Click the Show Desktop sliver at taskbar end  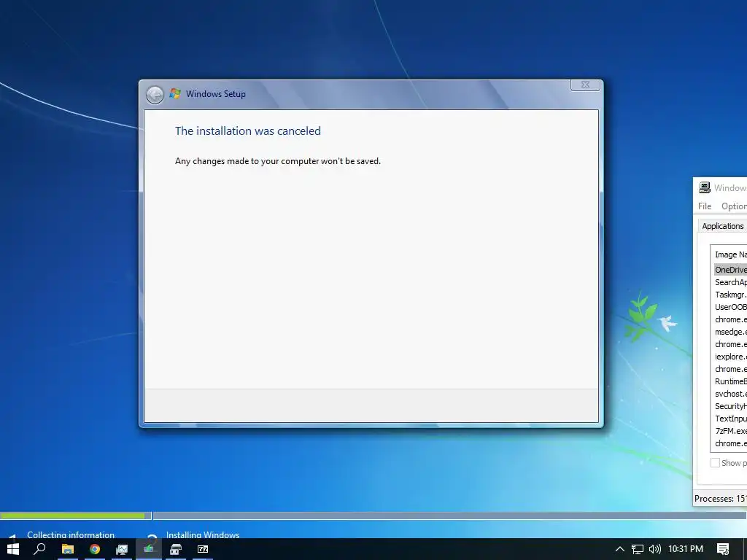click(745, 549)
